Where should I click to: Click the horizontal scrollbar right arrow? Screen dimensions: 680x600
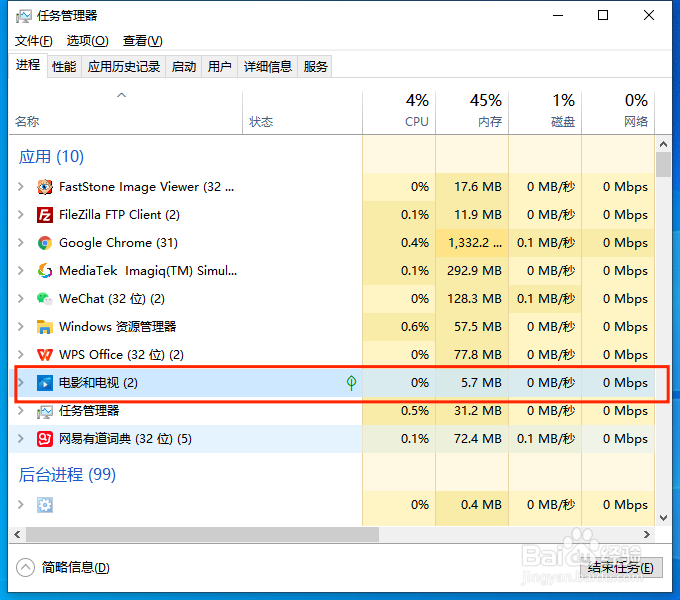pos(647,535)
